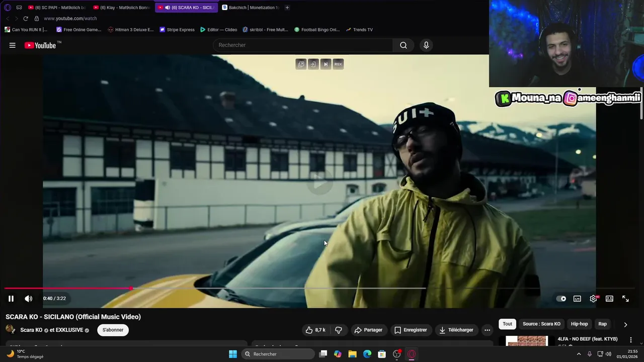
Task: Switch to the Bakchich Monetization browser tab
Action: [251, 8]
